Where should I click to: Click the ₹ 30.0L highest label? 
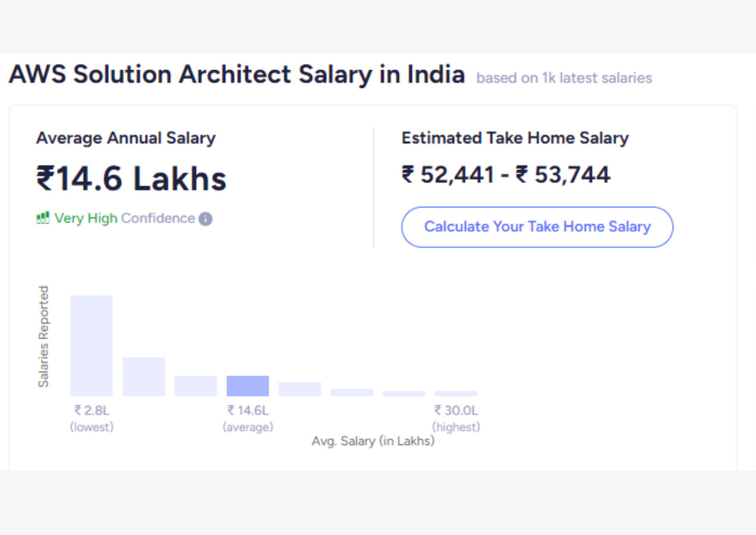[456, 410]
